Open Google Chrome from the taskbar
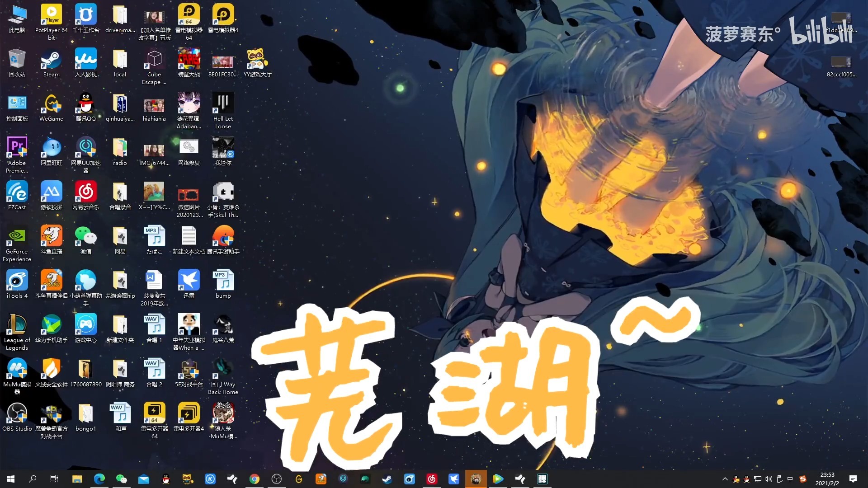The width and height of the screenshot is (868, 488). [255, 479]
